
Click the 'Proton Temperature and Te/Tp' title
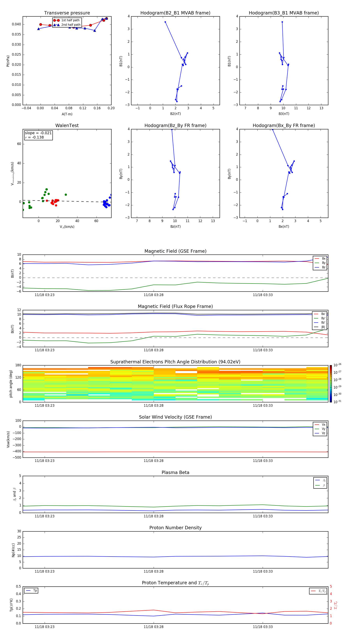click(175, 583)
